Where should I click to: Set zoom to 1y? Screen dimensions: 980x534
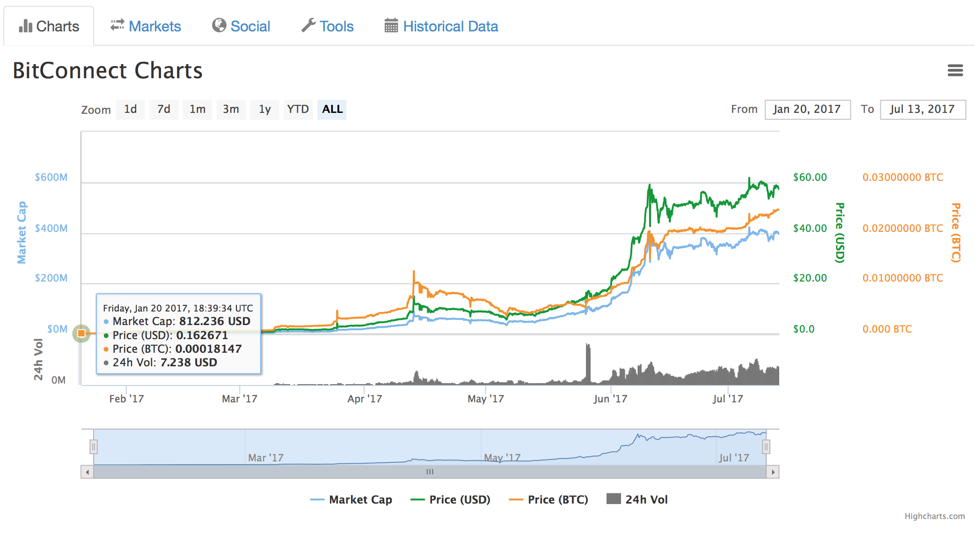(x=265, y=110)
